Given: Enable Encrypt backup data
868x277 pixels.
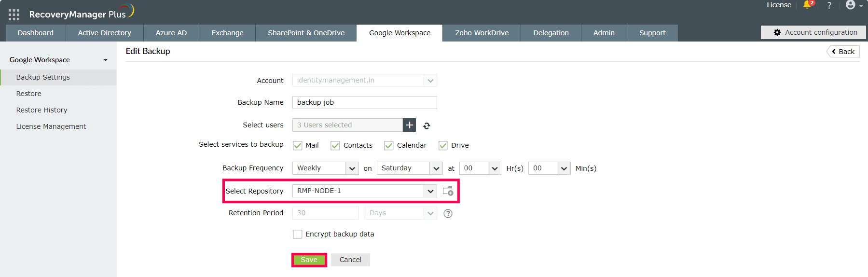Looking at the screenshot, I should tap(298, 234).
